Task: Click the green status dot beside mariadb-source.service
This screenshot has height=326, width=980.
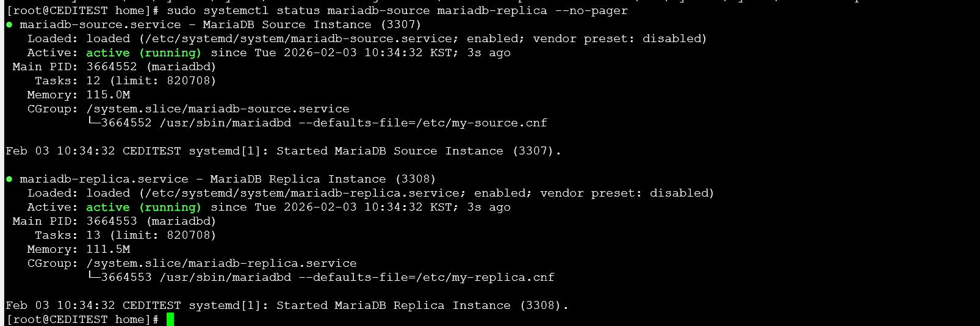Action: click(9, 25)
